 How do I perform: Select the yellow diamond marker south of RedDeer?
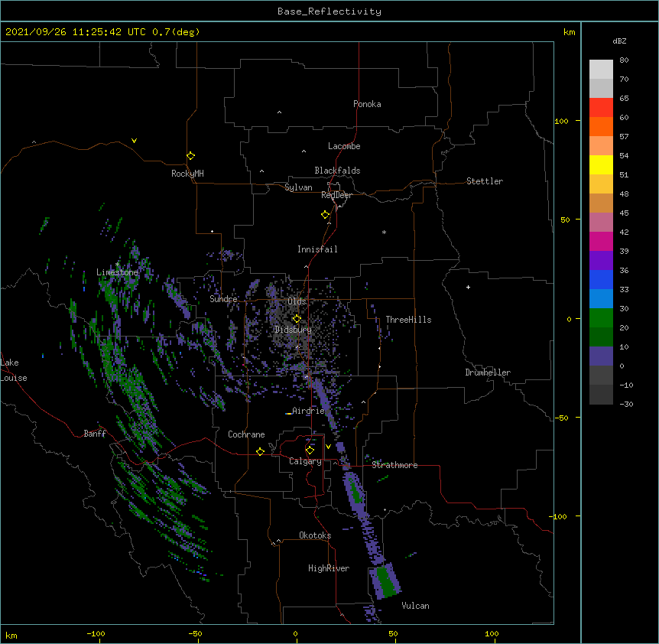click(x=325, y=215)
